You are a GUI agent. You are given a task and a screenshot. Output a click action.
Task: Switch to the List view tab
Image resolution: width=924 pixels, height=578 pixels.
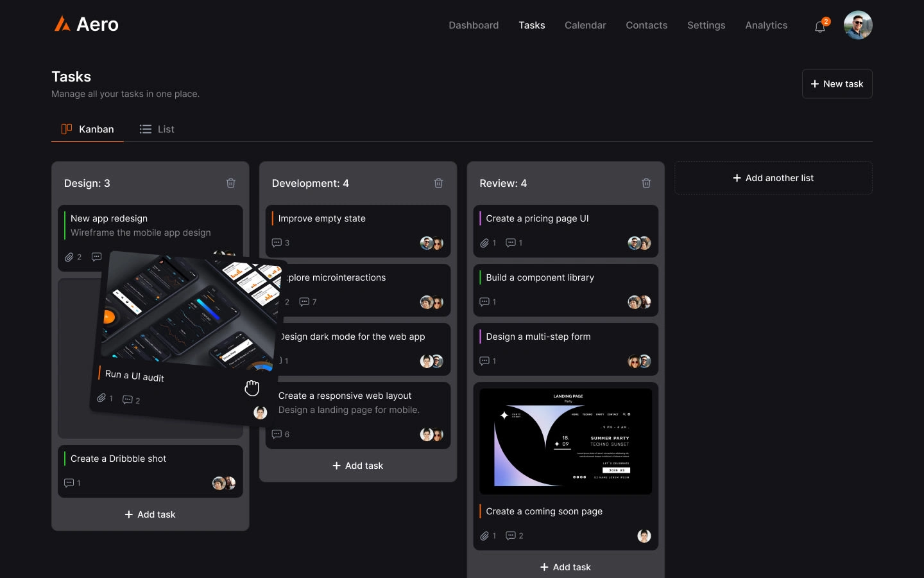157,129
